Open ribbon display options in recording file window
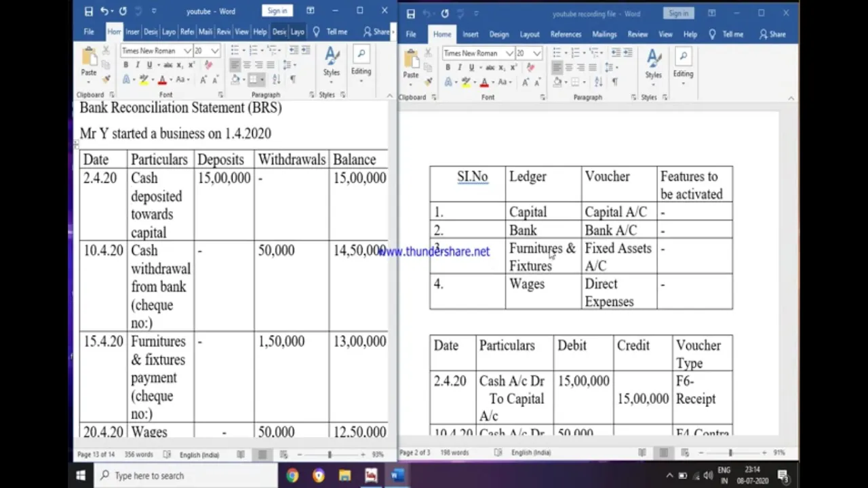 coord(712,13)
